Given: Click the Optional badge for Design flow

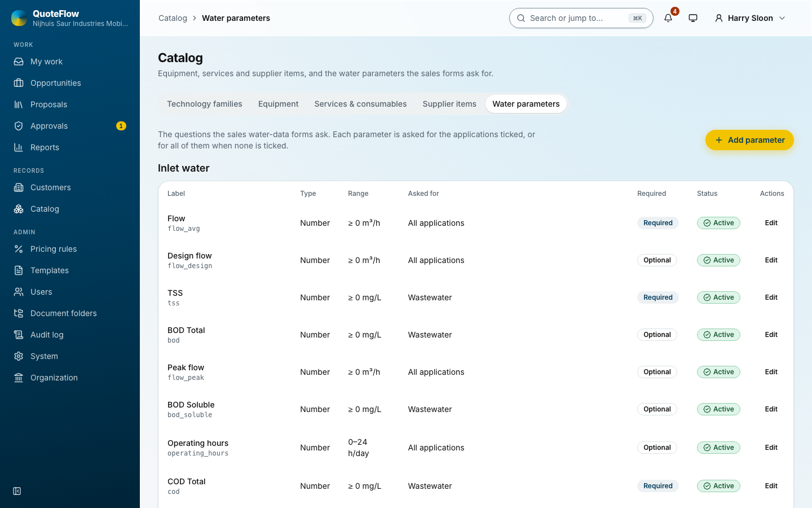Looking at the screenshot, I should pyautogui.click(x=657, y=260).
